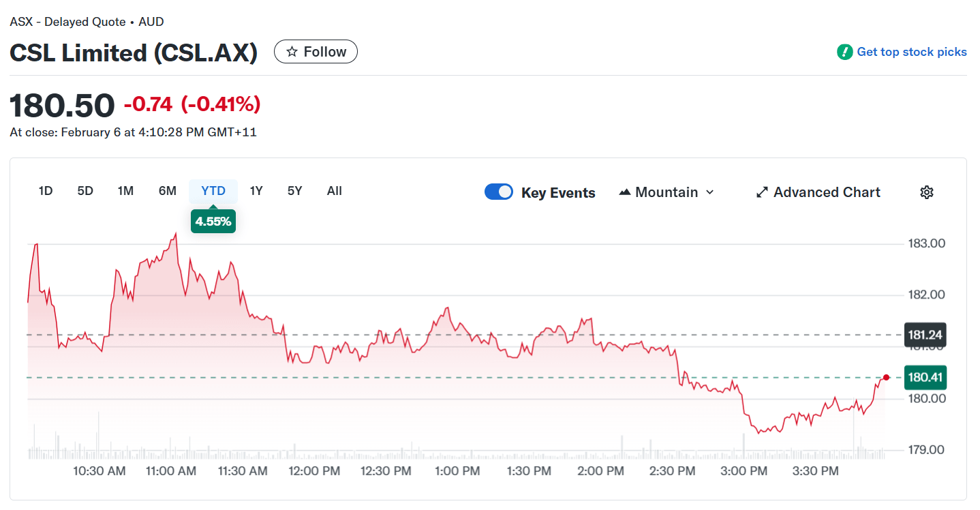Click the YTD 4.55% performance badge

click(x=213, y=221)
